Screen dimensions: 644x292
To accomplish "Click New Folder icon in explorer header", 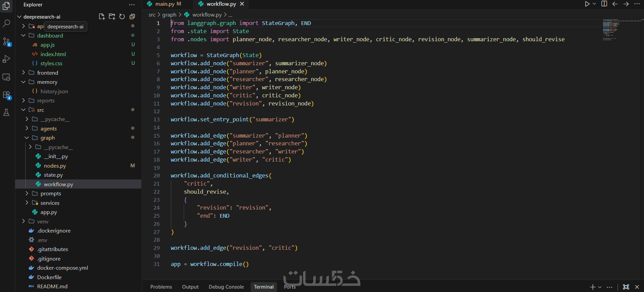I will point(112,17).
